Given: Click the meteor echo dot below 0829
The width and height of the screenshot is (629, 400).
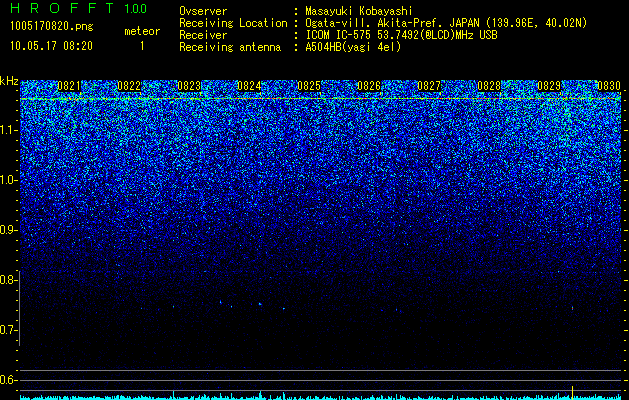Looking at the screenshot, I should coord(572,308).
